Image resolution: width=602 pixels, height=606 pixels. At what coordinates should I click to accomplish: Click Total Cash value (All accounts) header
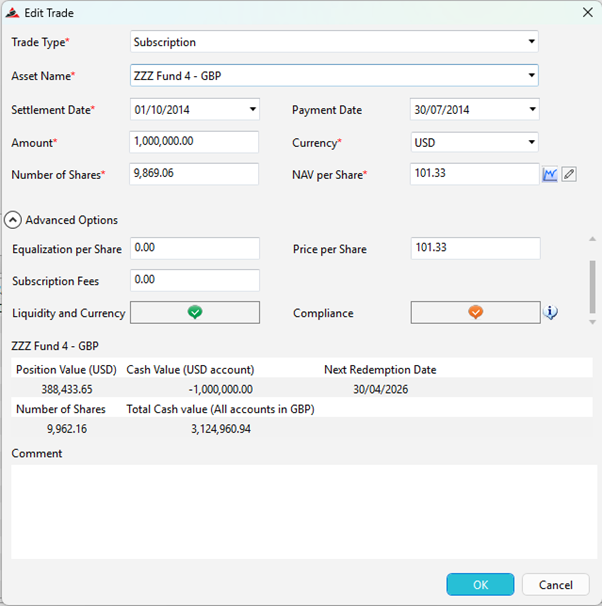point(220,409)
